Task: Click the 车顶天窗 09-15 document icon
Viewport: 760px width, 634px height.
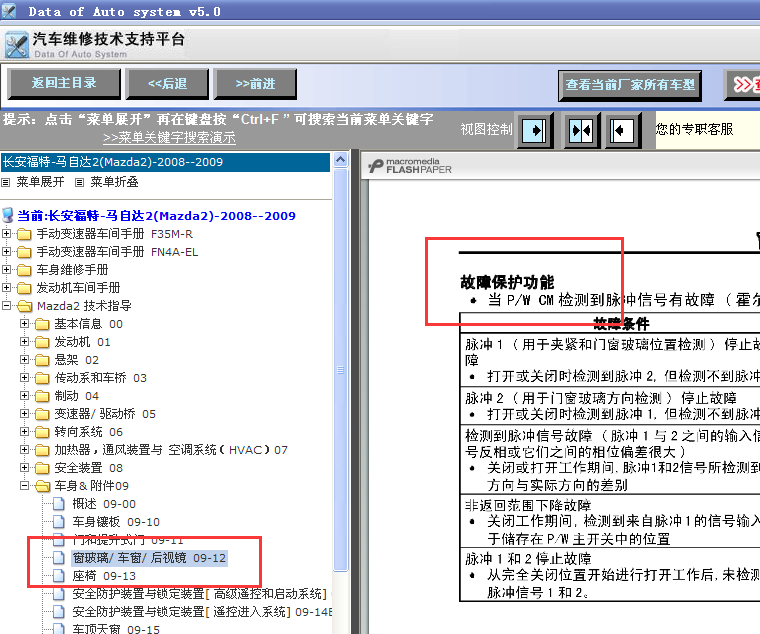Action: pos(59,629)
